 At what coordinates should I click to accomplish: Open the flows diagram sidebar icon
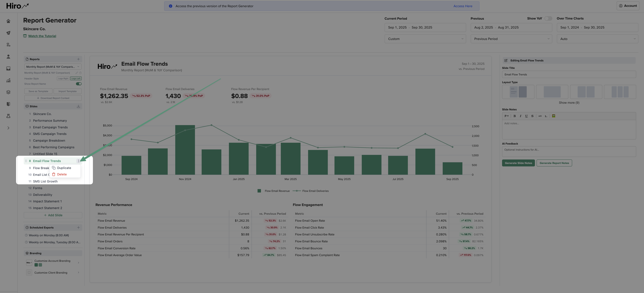click(8, 45)
